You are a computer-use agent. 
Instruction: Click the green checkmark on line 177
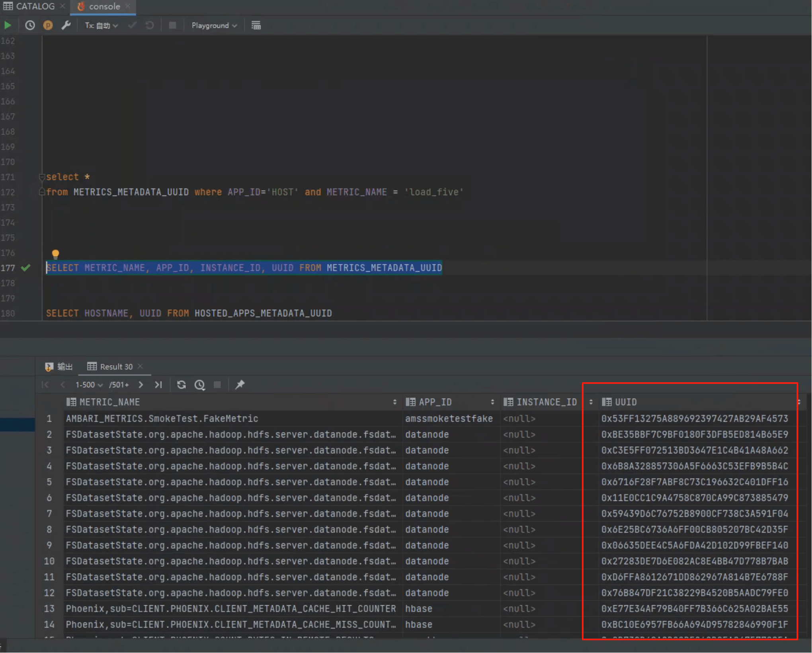(x=26, y=268)
